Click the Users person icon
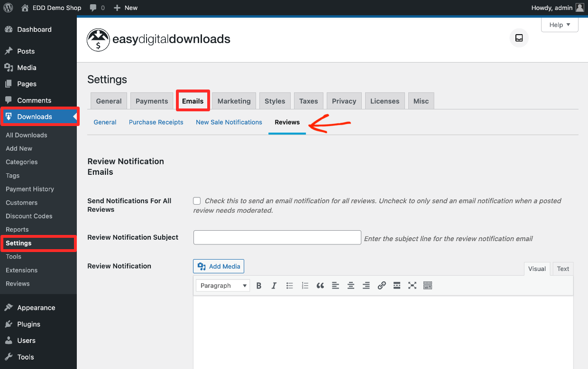Image resolution: width=588 pixels, height=369 pixels. pyautogui.click(x=9, y=341)
